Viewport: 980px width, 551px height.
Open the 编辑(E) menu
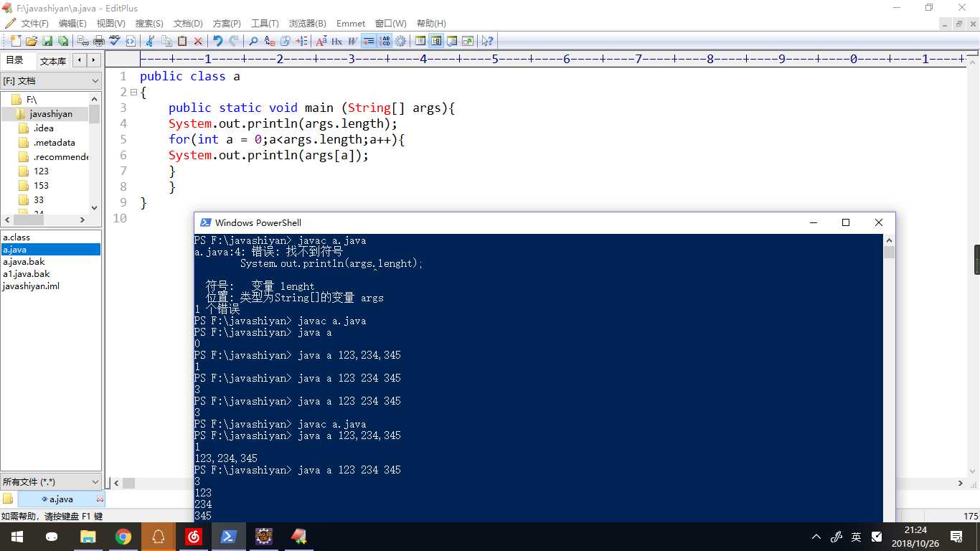pos(72,24)
